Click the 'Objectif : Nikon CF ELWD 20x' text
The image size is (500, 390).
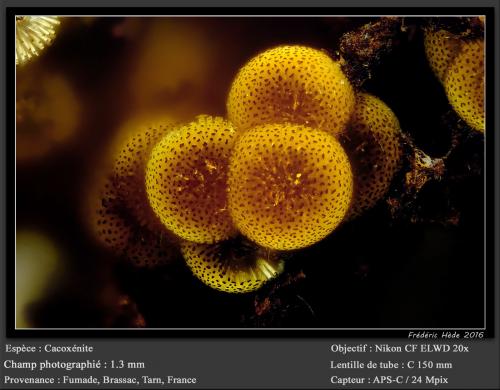pyautogui.click(x=399, y=349)
